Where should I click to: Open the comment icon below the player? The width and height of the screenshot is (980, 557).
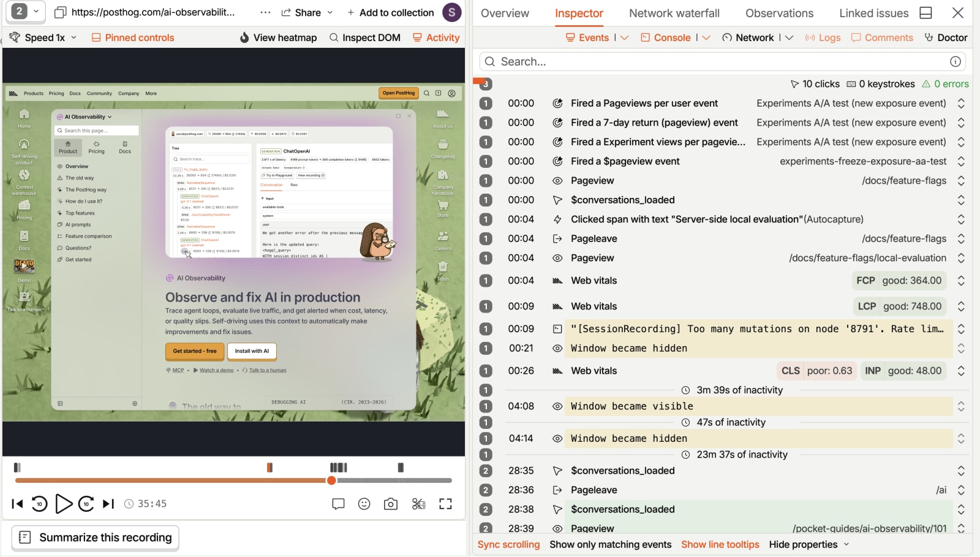tap(338, 504)
